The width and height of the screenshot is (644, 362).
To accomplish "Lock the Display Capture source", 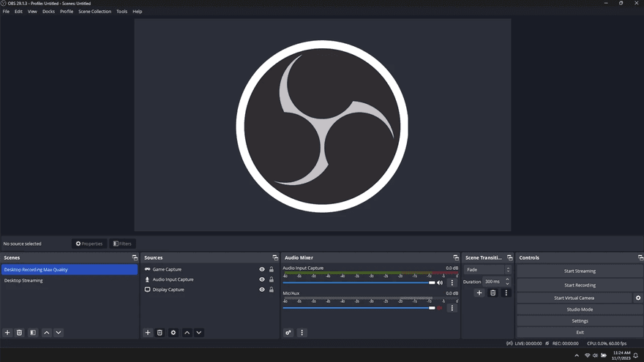I will [272, 290].
